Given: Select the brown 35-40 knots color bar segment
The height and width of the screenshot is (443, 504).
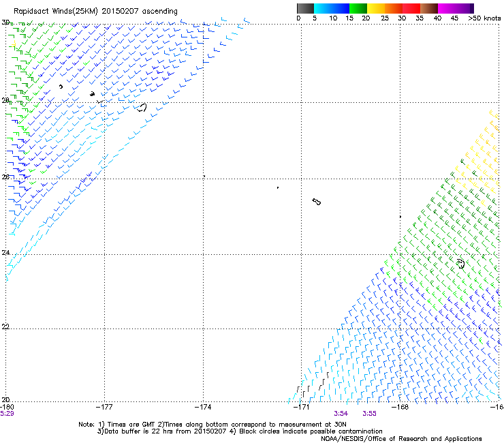Looking at the screenshot, I should tap(429, 8).
